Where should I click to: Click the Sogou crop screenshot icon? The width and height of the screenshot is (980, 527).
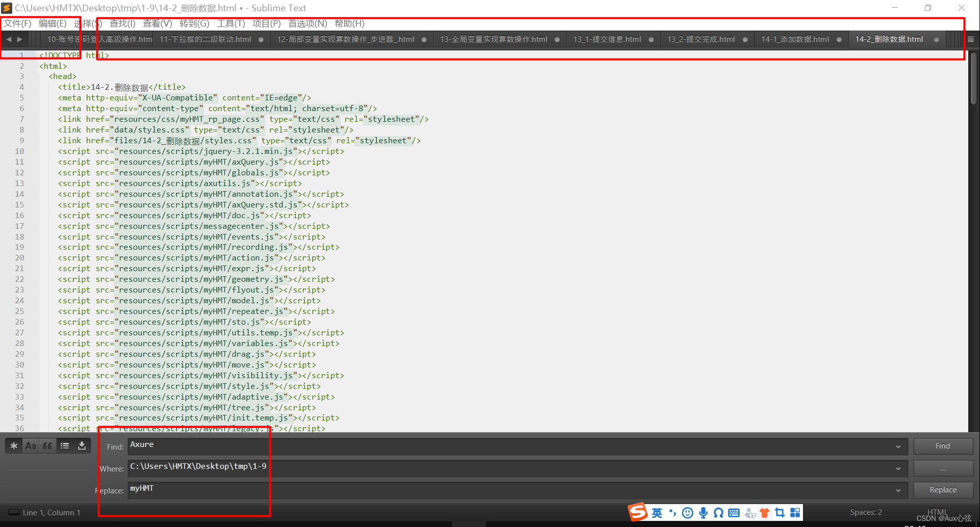coord(780,513)
